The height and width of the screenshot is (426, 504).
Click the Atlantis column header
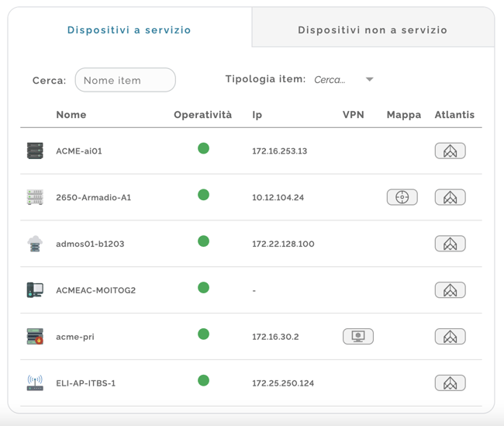(454, 115)
